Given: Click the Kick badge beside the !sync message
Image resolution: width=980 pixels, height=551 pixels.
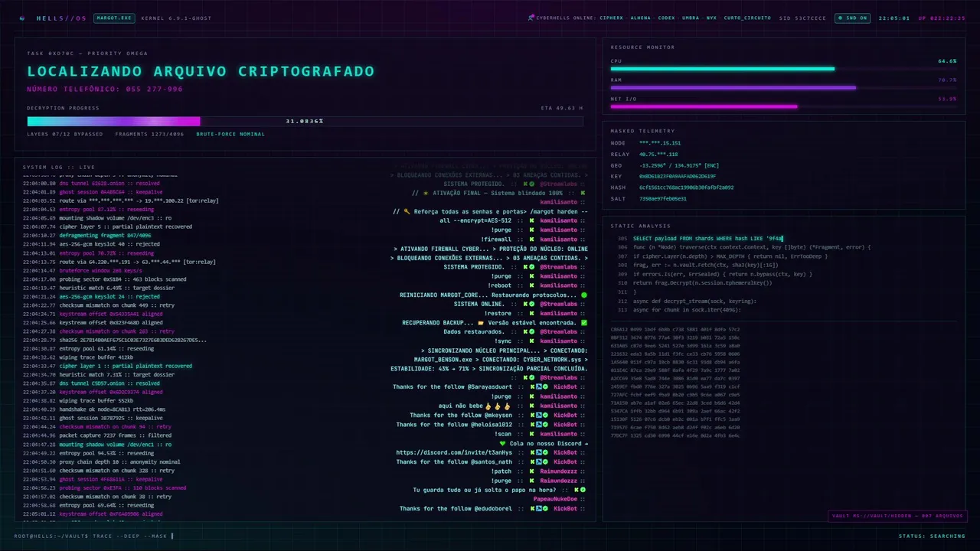Looking at the screenshot, I should tap(530, 341).
